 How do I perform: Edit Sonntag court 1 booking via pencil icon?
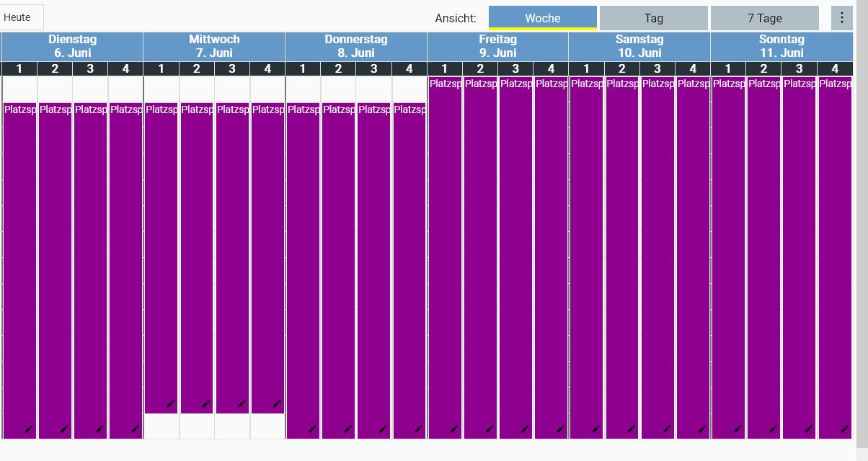pyautogui.click(x=738, y=429)
